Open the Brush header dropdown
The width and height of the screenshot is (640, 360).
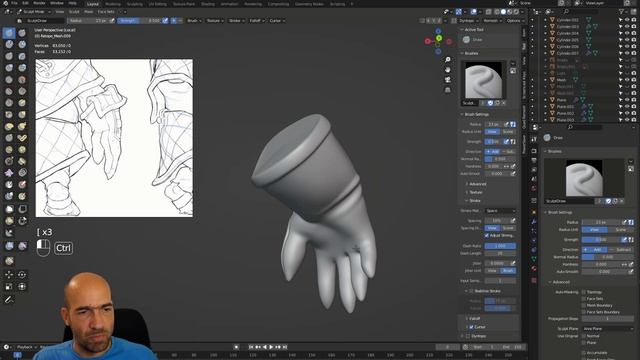pyautogui.click(x=194, y=20)
